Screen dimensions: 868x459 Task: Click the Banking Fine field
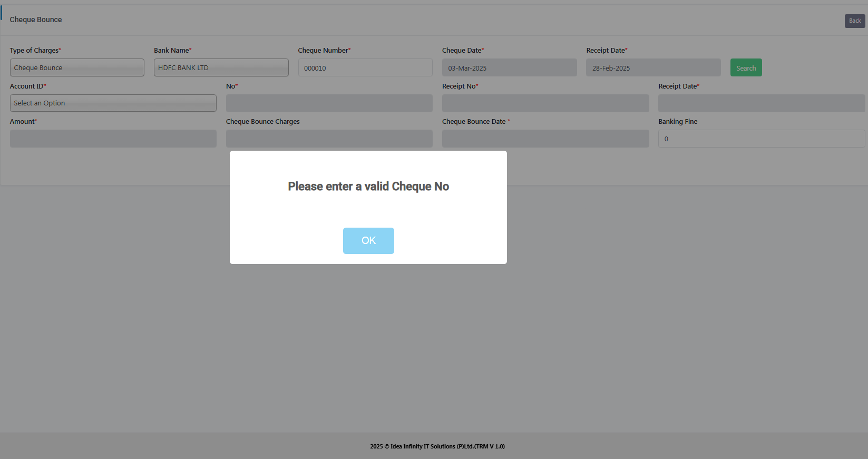point(762,139)
